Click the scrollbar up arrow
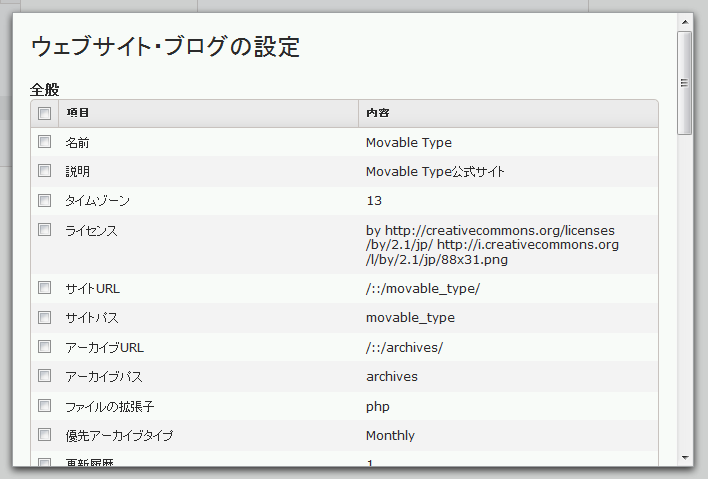Image resolution: width=708 pixels, height=479 pixels. tap(685, 22)
